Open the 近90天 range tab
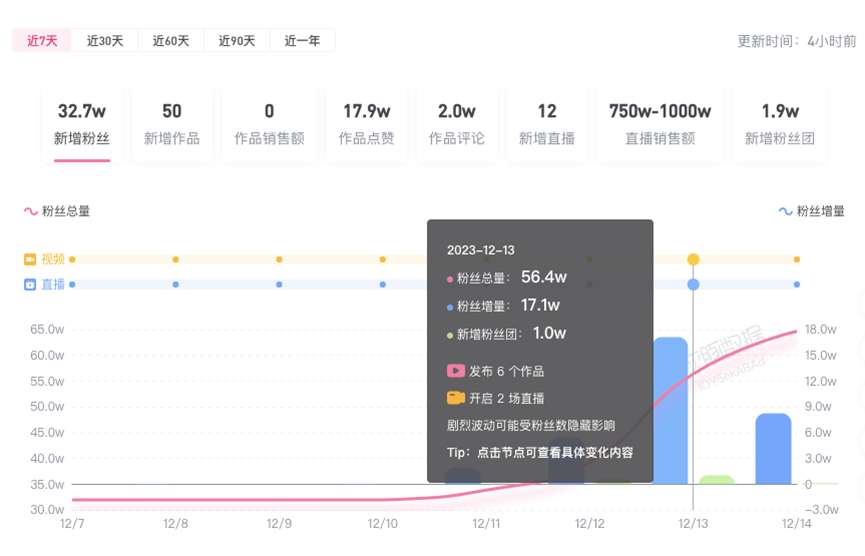The width and height of the screenshot is (865, 556). (237, 40)
